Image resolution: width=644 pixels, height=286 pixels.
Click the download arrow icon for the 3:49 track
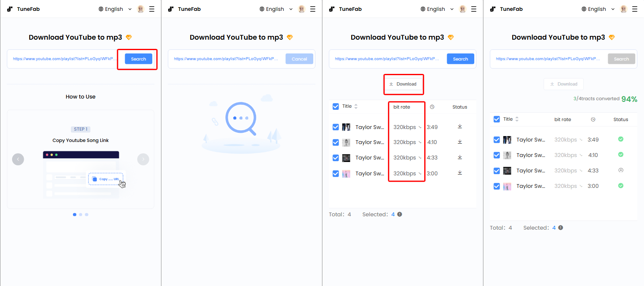coord(460,127)
